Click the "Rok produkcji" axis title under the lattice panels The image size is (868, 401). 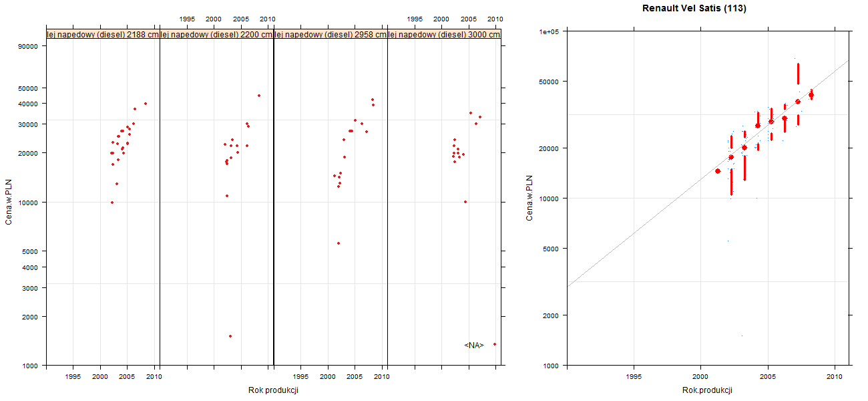coord(273,390)
